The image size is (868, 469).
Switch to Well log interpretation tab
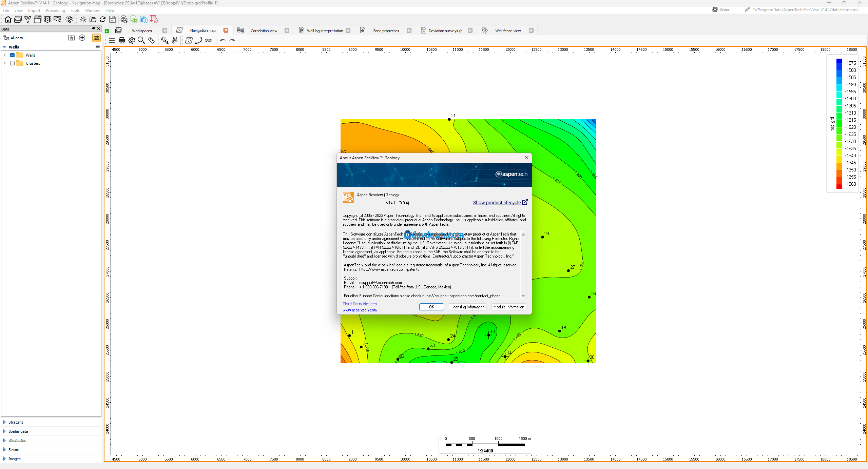click(x=325, y=30)
